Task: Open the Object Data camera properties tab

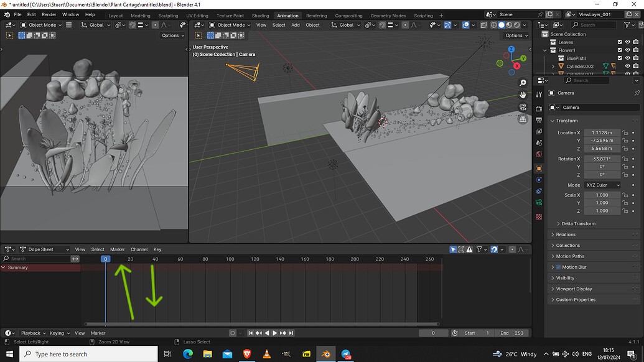Action: [x=539, y=202]
